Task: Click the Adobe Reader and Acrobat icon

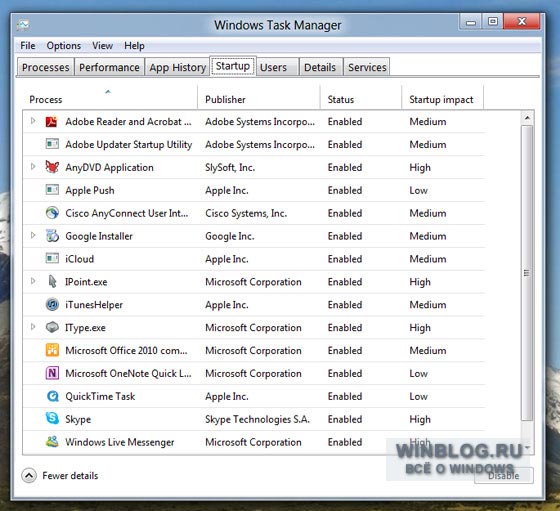Action: (52, 122)
